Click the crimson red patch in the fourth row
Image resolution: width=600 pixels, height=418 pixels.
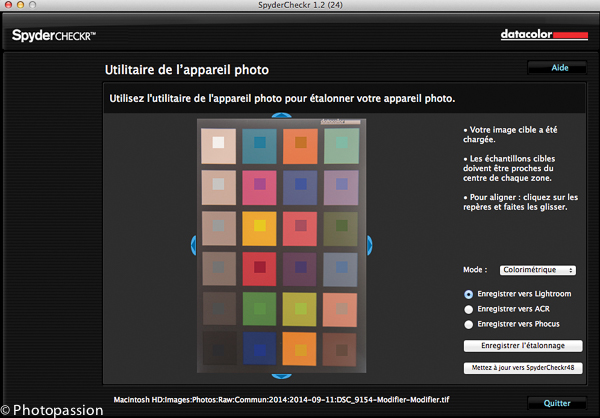pos(259,269)
